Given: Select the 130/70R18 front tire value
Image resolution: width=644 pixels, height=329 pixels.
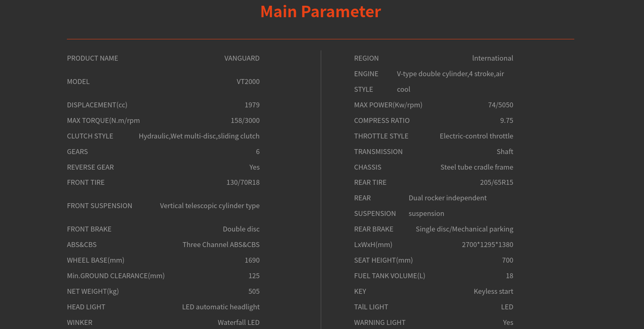Looking at the screenshot, I should 243,182.
